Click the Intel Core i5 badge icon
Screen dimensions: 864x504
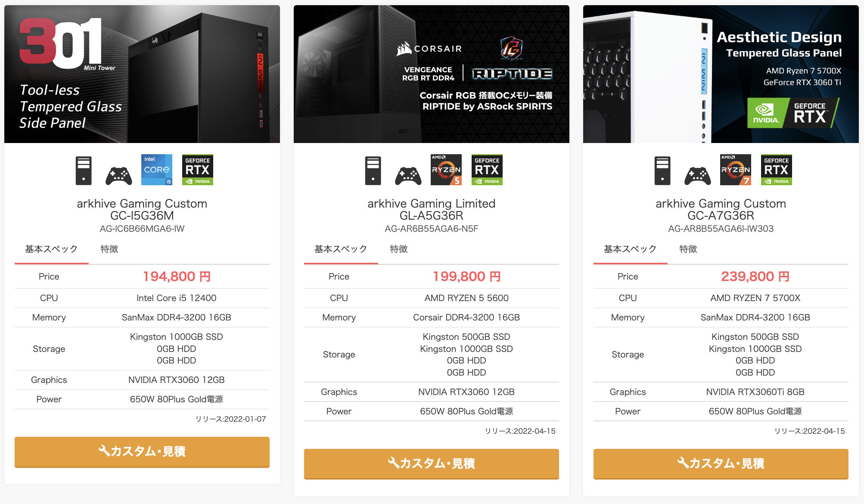pyautogui.click(x=157, y=170)
